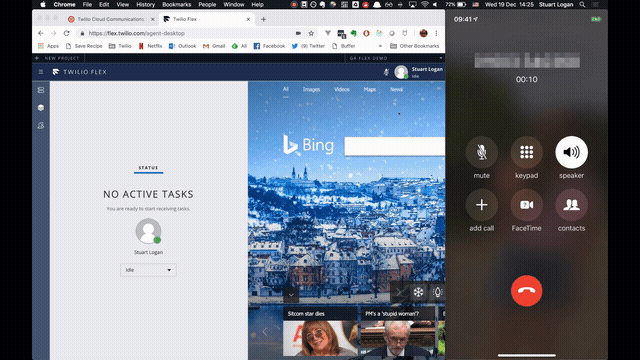Expand the Other Bookmarks folder

415,46
